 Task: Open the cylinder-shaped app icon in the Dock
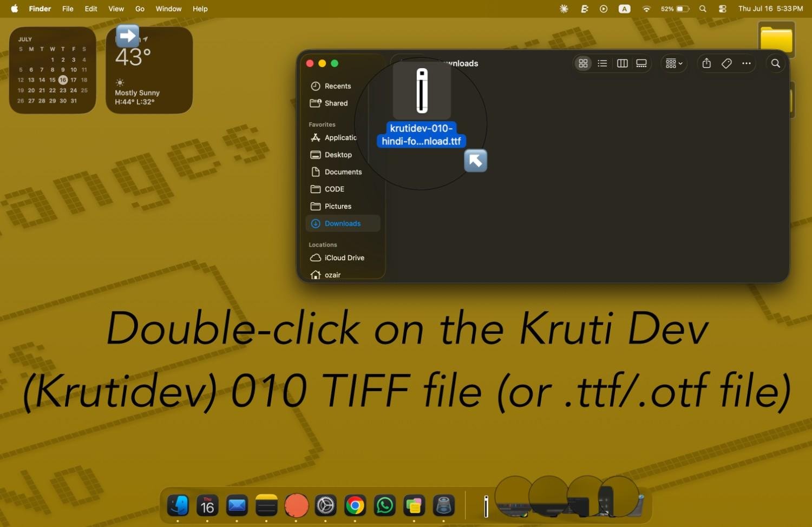coord(444,505)
